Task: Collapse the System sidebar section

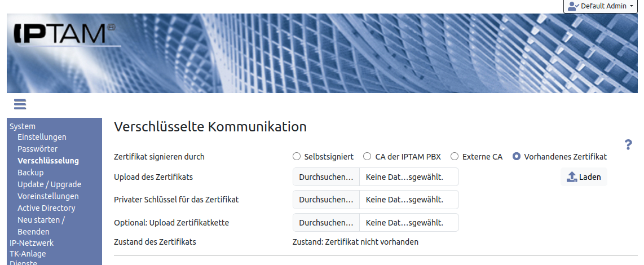Action: (23, 126)
